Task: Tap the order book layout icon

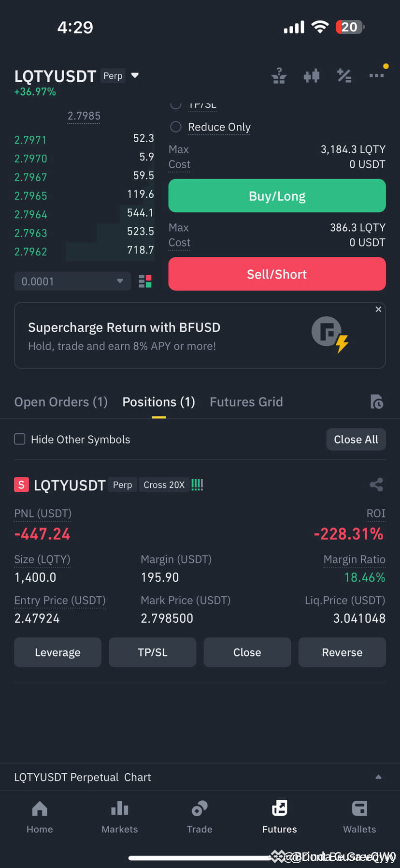Action: pyautogui.click(x=145, y=281)
